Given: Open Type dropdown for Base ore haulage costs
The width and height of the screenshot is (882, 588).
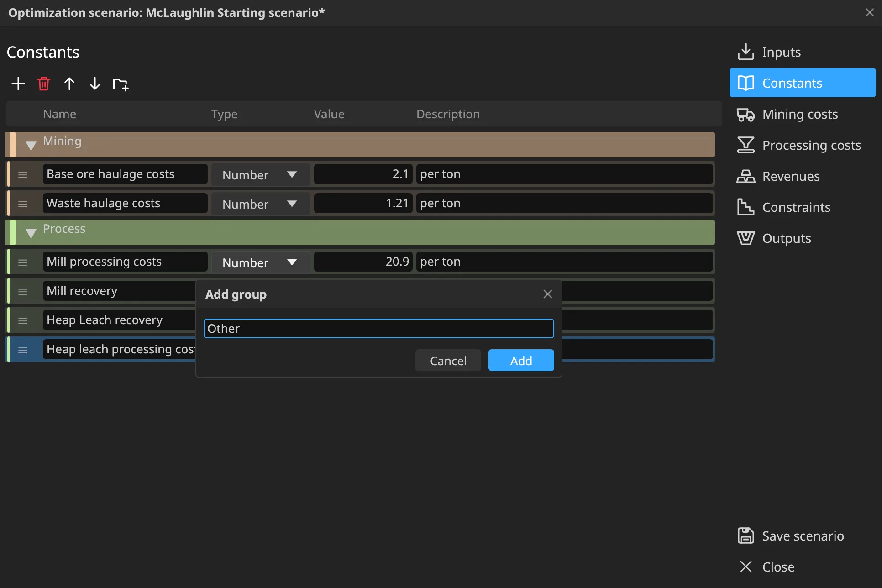Looking at the screenshot, I should pos(260,175).
